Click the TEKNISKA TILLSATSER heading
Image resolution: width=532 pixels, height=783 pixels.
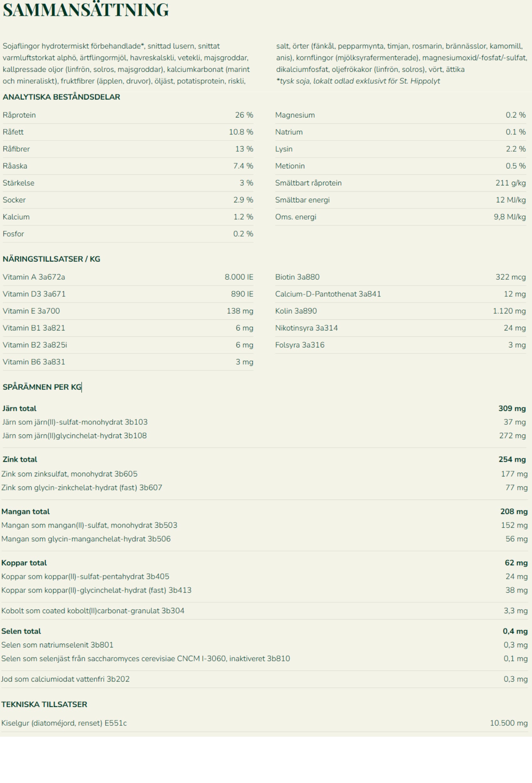[44, 704]
